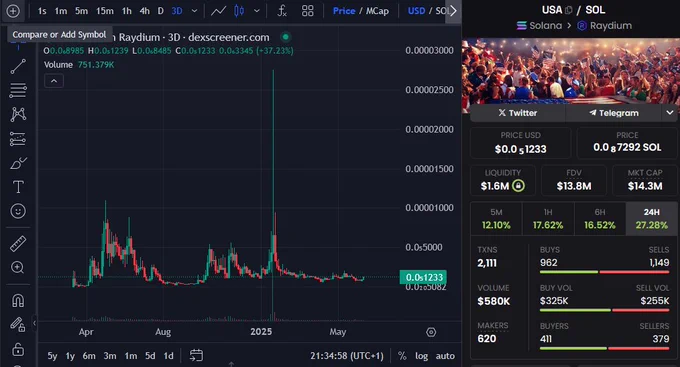680x367 pixels.
Task: Lock all drawing tools
Action: coord(18,349)
